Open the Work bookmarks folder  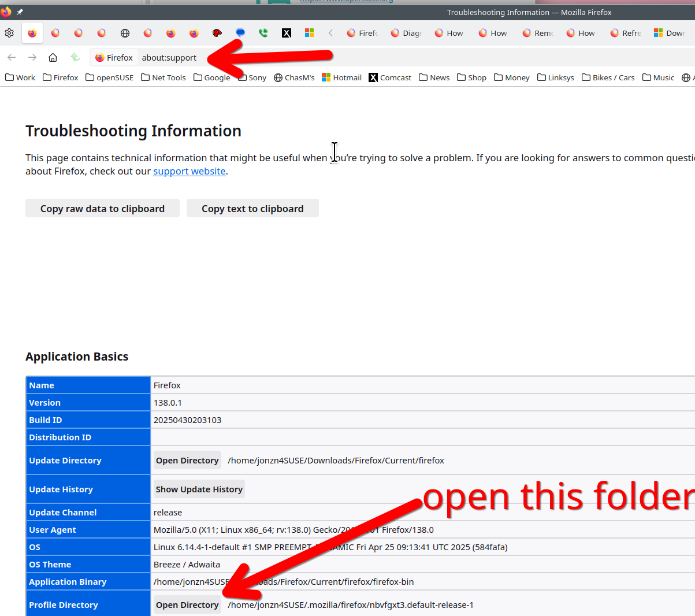point(20,77)
